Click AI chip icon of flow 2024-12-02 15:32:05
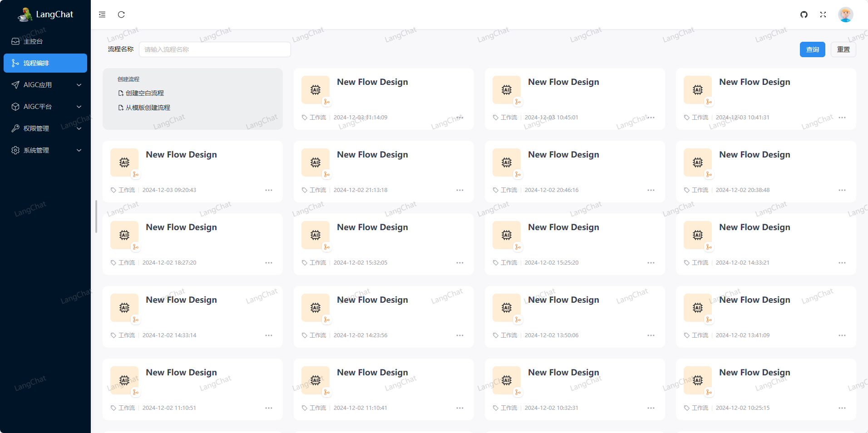 point(316,235)
